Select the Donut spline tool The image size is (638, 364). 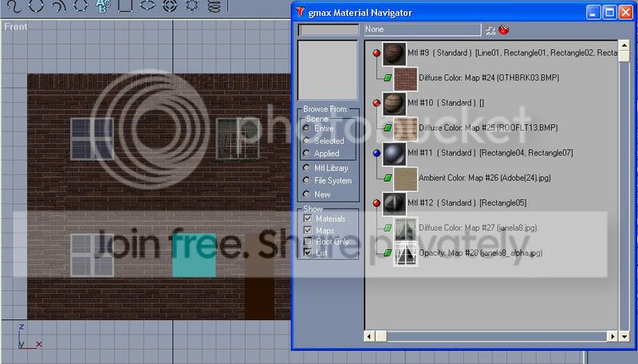tap(169, 6)
